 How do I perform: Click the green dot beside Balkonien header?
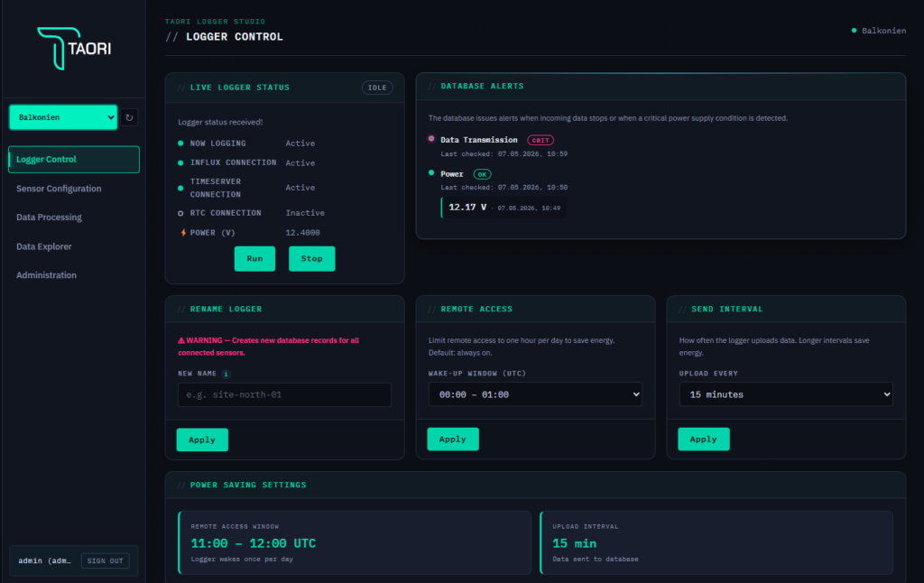tap(854, 31)
